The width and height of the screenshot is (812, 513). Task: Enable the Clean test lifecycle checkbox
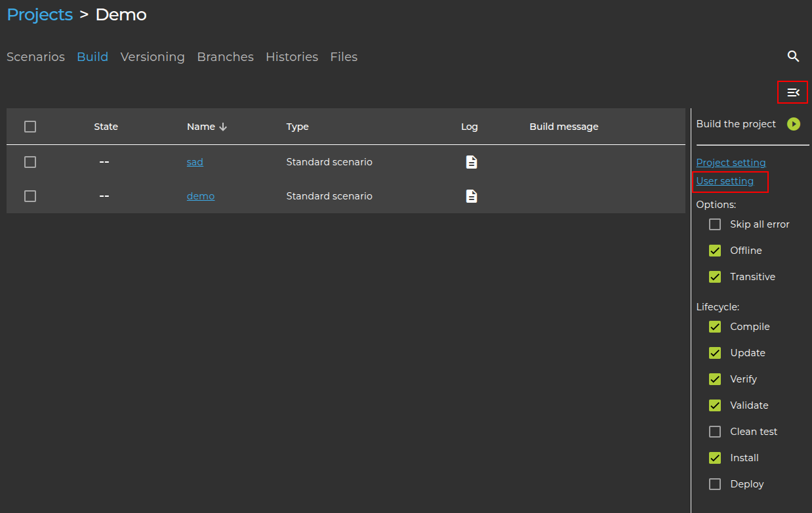[715, 432]
